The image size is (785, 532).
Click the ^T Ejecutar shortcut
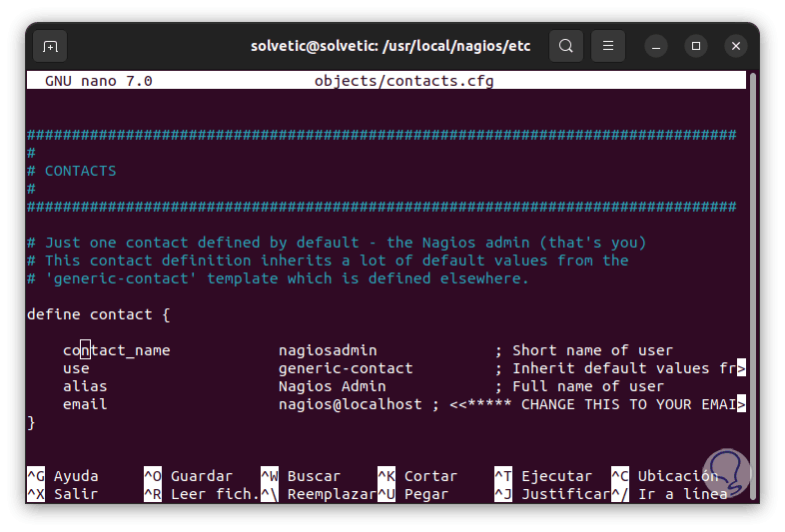543,476
